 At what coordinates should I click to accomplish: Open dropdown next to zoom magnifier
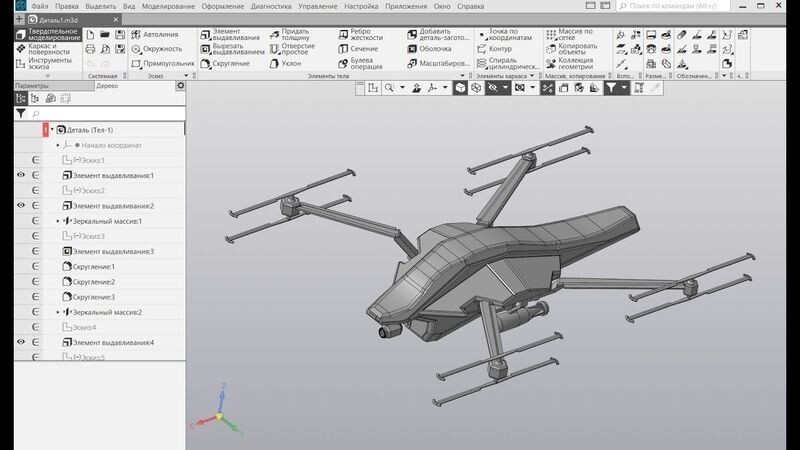click(x=402, y=88)
